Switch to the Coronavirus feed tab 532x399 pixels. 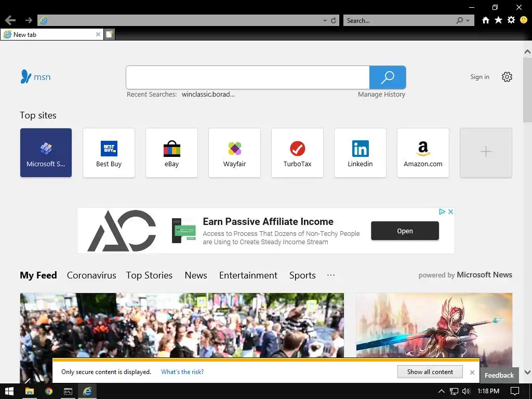pos(91,275)
